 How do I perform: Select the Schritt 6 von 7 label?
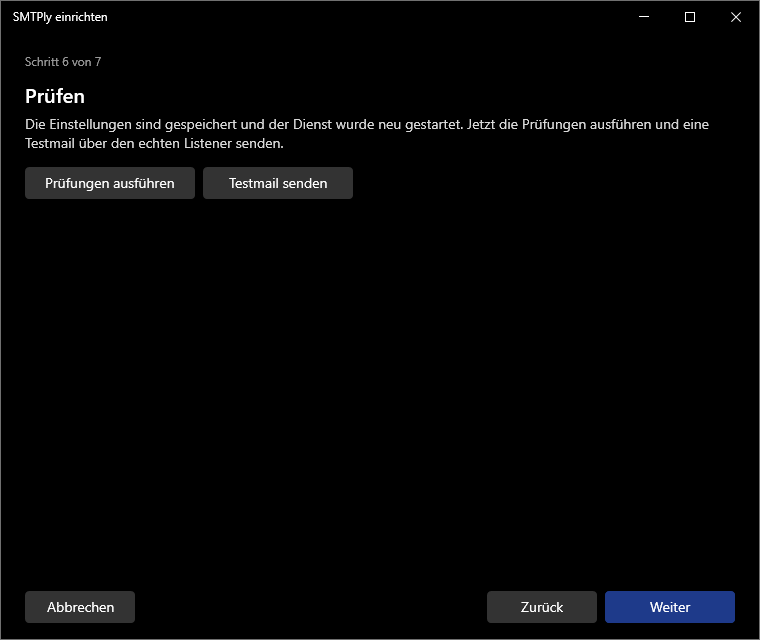(63, 62)
